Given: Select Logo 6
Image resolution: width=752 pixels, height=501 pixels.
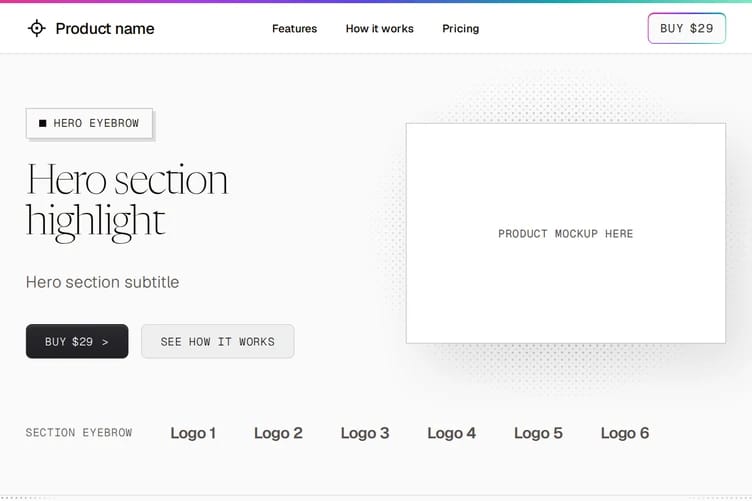Looking at the screenshot, I should (x=625, y=433).
